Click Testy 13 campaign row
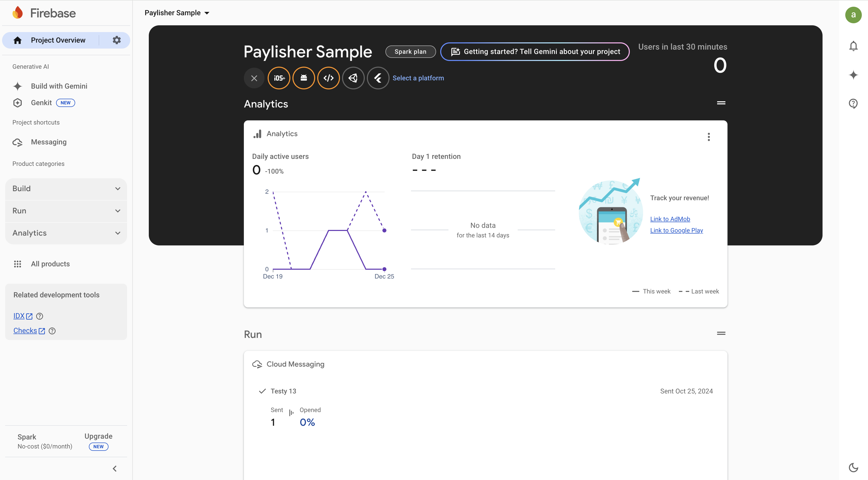868x480 pixels. coord(485,391)
